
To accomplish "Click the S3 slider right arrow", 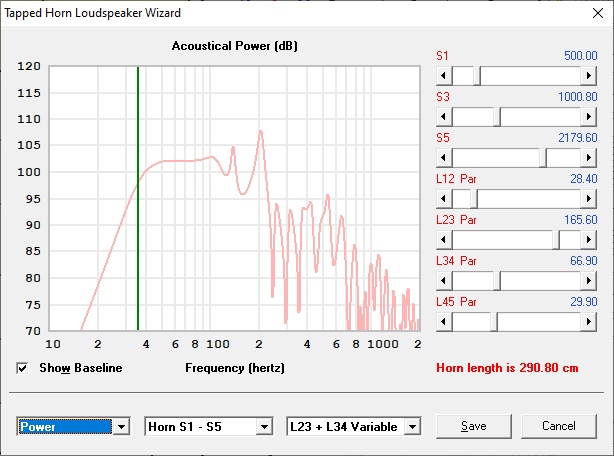I will click(588, 117).
